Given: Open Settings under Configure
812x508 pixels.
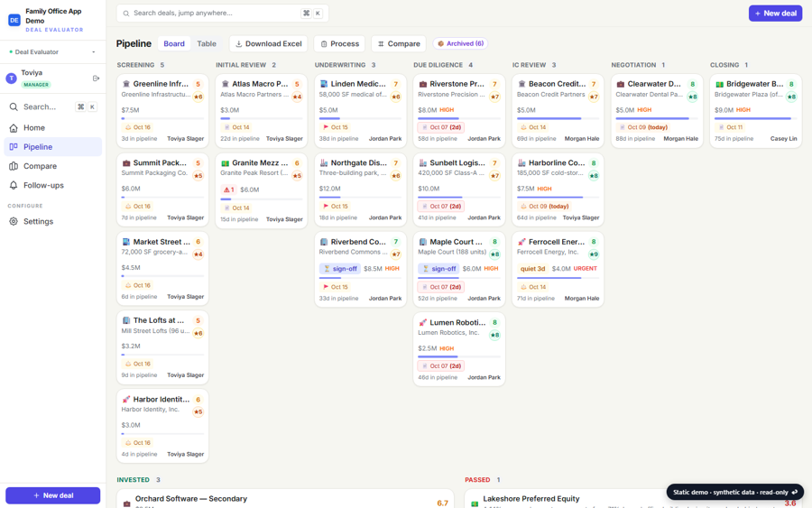Looking at the screenshot, I should [x=53, y=222].
